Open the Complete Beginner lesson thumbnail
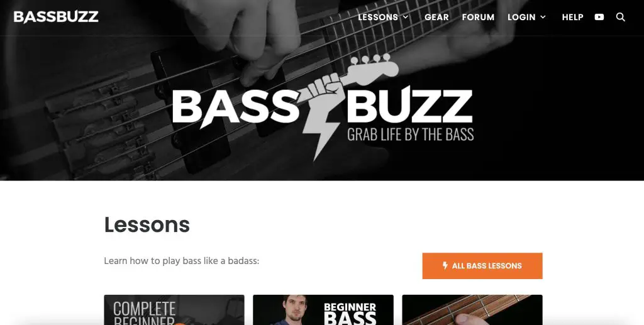The width and height of the screenshot is (644, 325). tap(174, 310)
